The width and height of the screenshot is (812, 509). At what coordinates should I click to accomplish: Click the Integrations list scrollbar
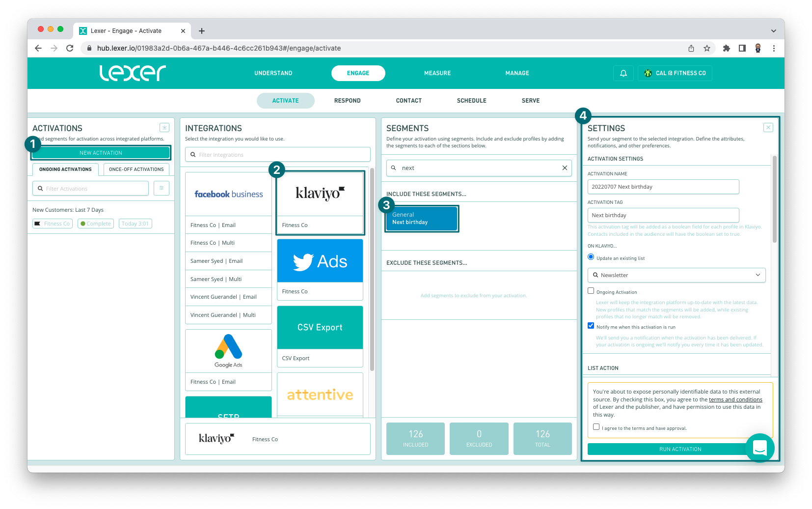tap(372, 269)
